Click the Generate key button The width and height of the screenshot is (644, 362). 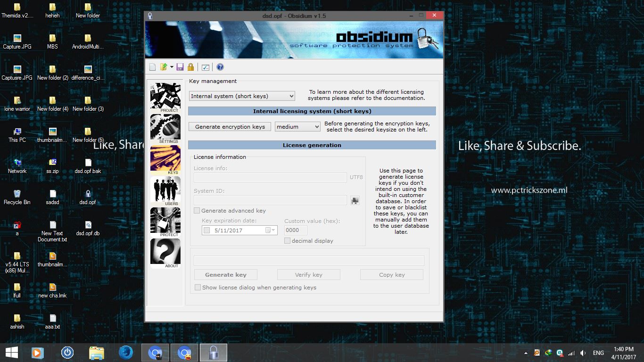tap(226, 275)
